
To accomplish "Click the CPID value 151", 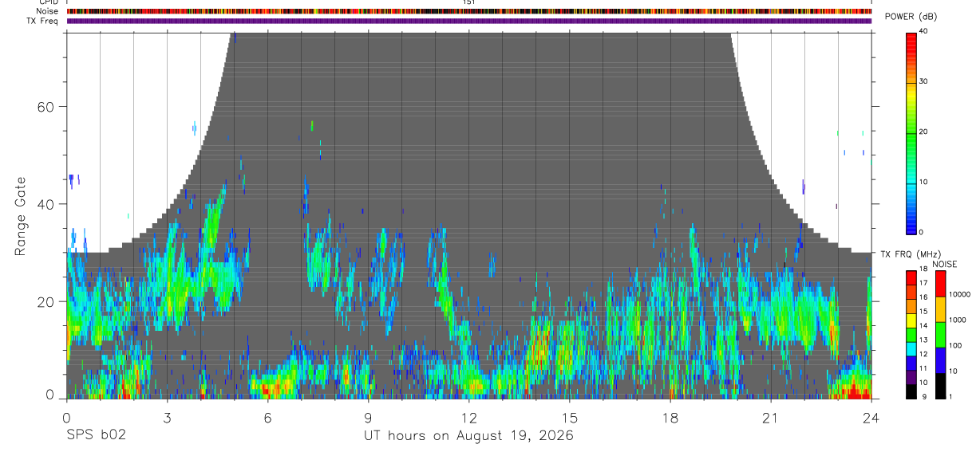I will point(468,2).
